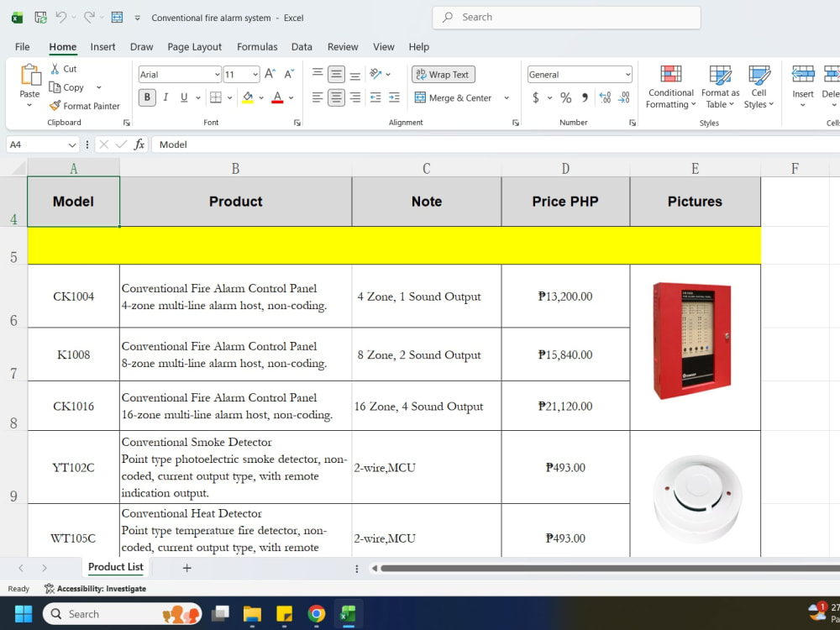
Task: Open Font settings dialog launcher
Action: [297, 123]
